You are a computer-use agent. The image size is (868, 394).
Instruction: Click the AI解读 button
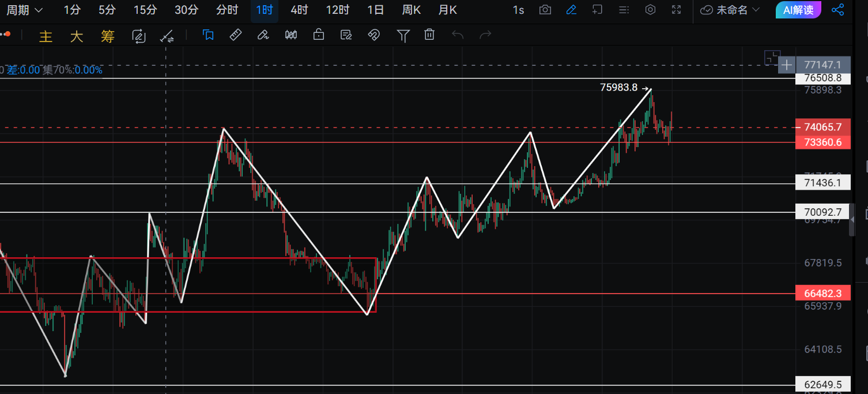(x=798, y=10)
